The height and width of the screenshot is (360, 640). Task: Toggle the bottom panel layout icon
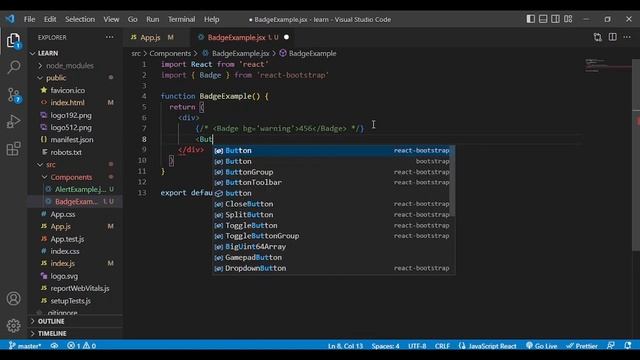pos(543,19)
